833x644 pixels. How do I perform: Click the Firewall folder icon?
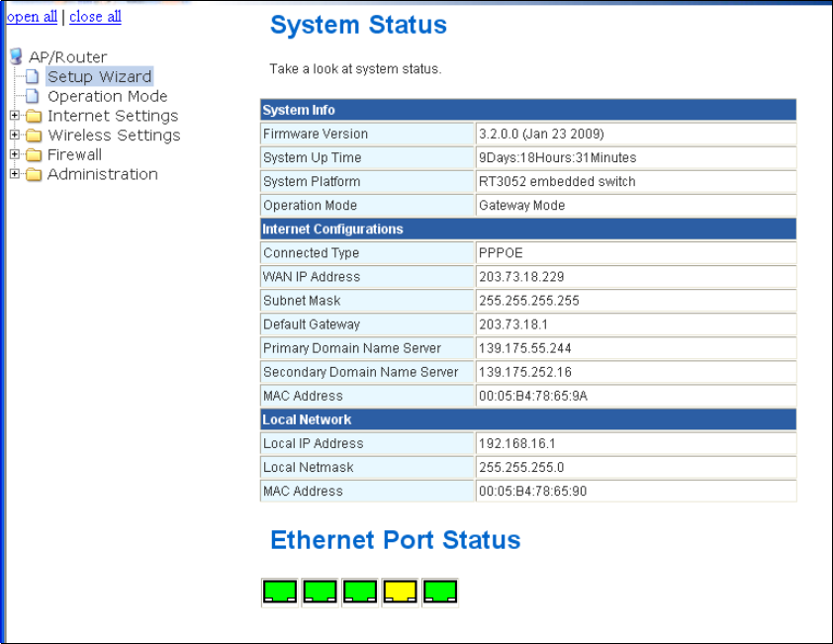34,154
